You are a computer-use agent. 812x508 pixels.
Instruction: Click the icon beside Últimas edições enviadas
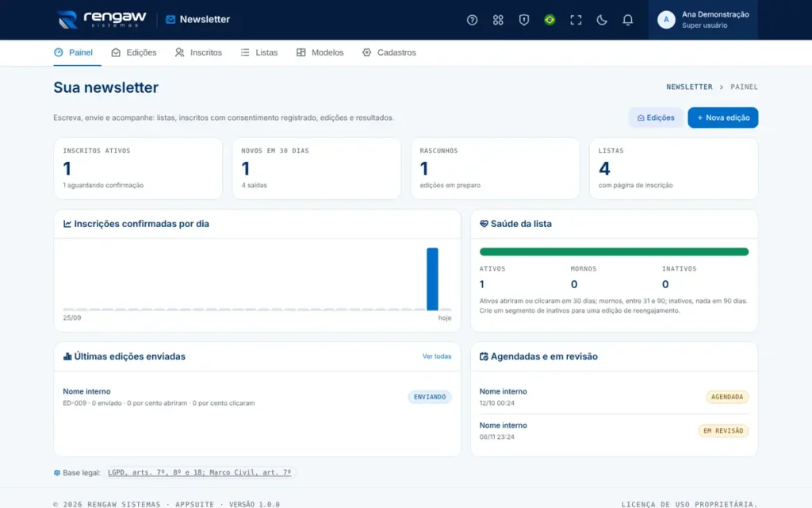click(67, 356)
